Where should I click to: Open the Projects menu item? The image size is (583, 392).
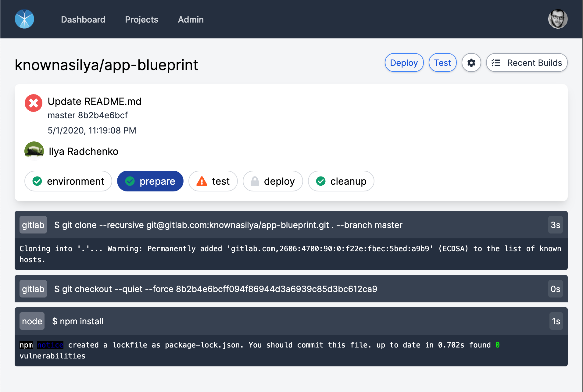click(141, 20)
